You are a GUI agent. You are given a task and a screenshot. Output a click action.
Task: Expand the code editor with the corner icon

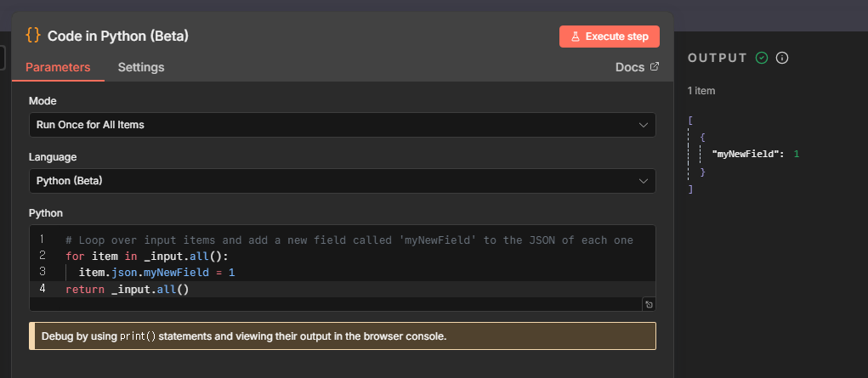pos(649,304)
